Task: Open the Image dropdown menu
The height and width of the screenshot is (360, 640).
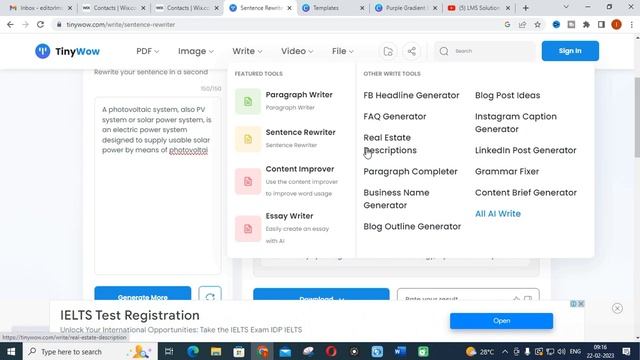Action: point(196,51)
